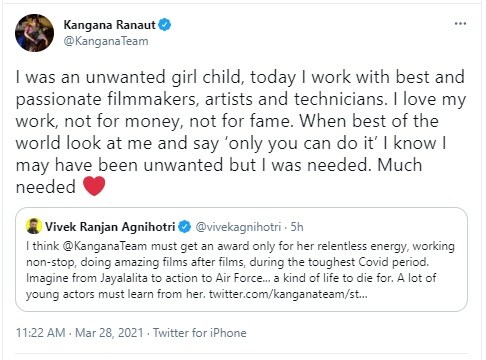Click the Mar 28, 2021 date
Viewport: 486px width, 360px height.
(109, 333)
